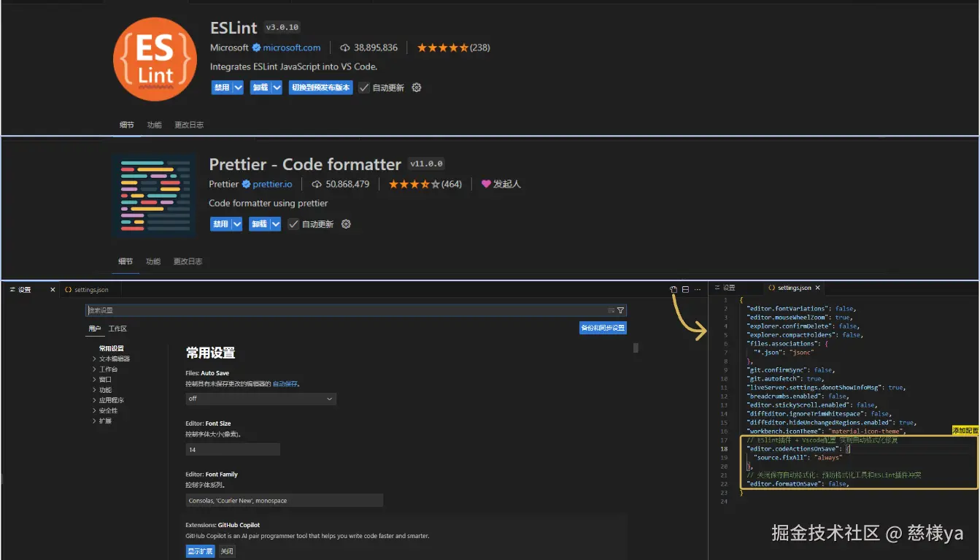Expand 应用程序 in settings tree

(x=94, y=400)
